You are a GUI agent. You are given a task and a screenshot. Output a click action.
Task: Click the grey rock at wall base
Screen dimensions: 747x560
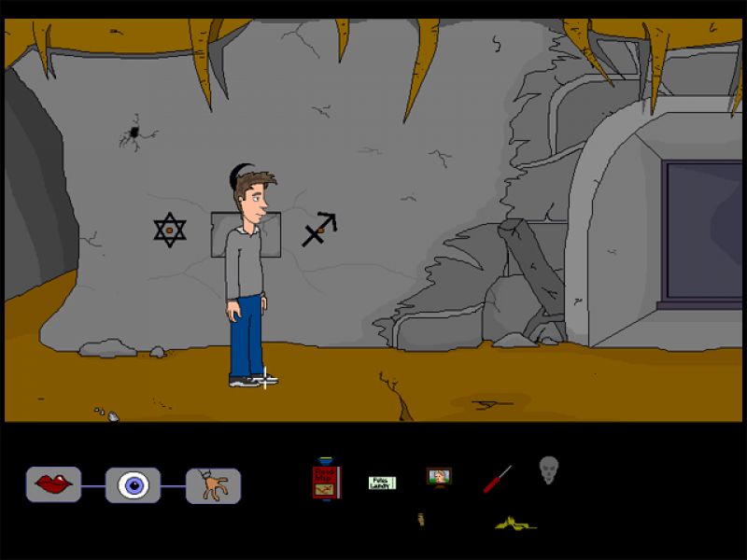(x=108, y=348)
